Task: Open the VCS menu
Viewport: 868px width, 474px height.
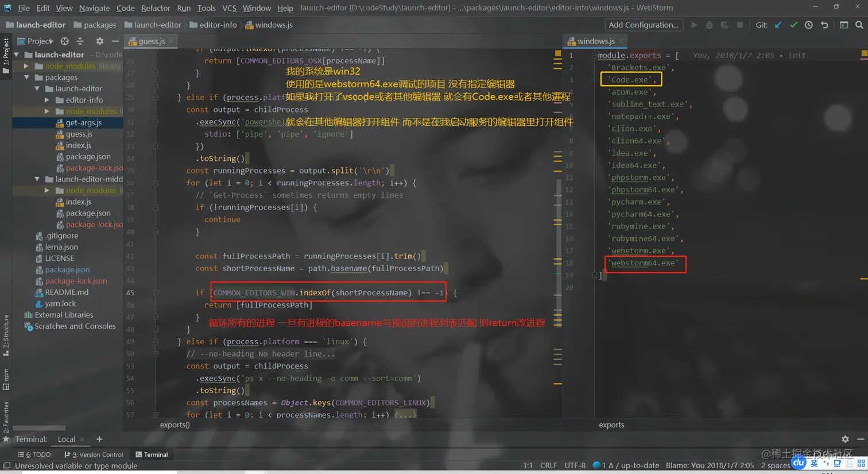Action: click(x=229, y=8)
